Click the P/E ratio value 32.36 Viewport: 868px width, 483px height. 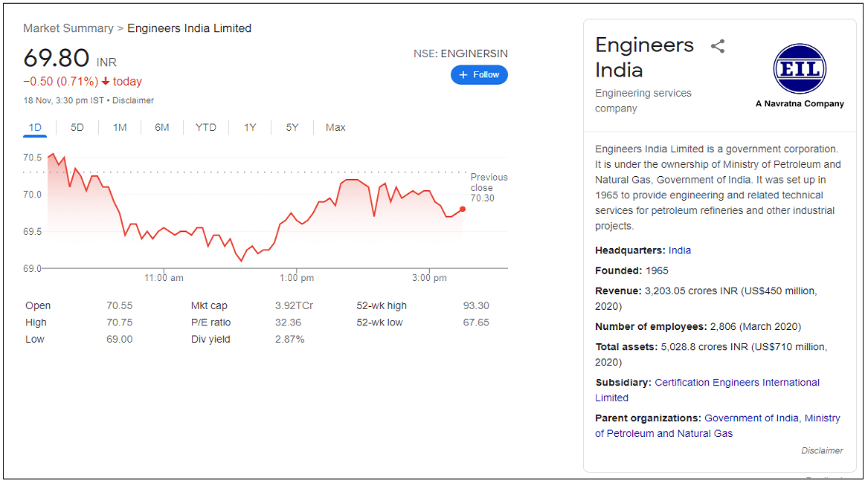(x=288, y=322)
